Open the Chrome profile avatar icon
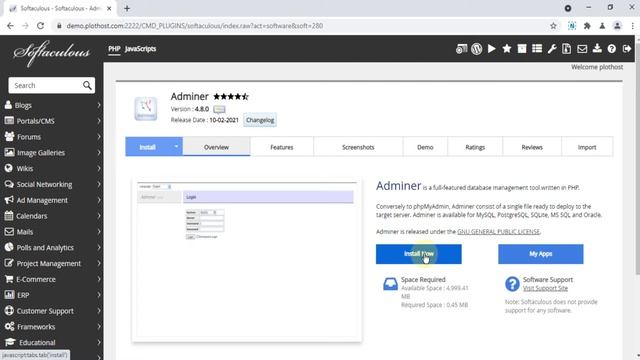This screenshot has height=360, width=640. pos(617,26)
